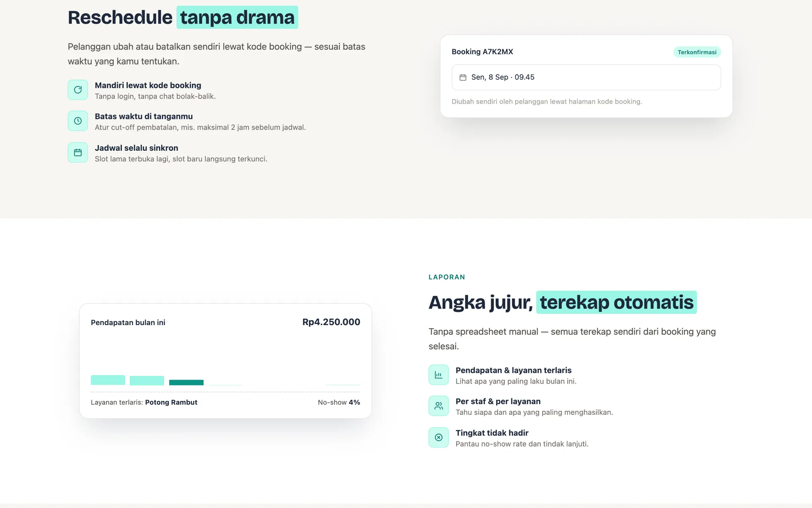Click Tanpa login, tanpa chat bolak-balik text
The image size is (812, 508).
(x=155, y=97)
